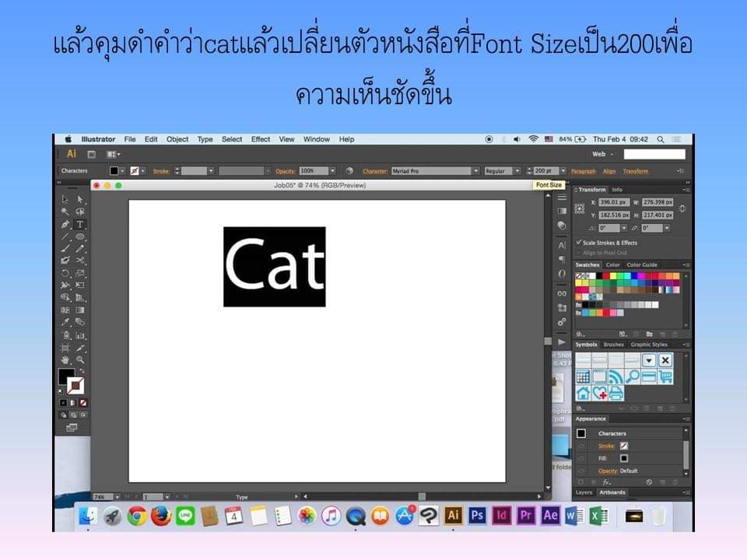The width and height of the screenshot is (747, 560).
Task: Select the Scissors tool
Action: pos(80,261)
